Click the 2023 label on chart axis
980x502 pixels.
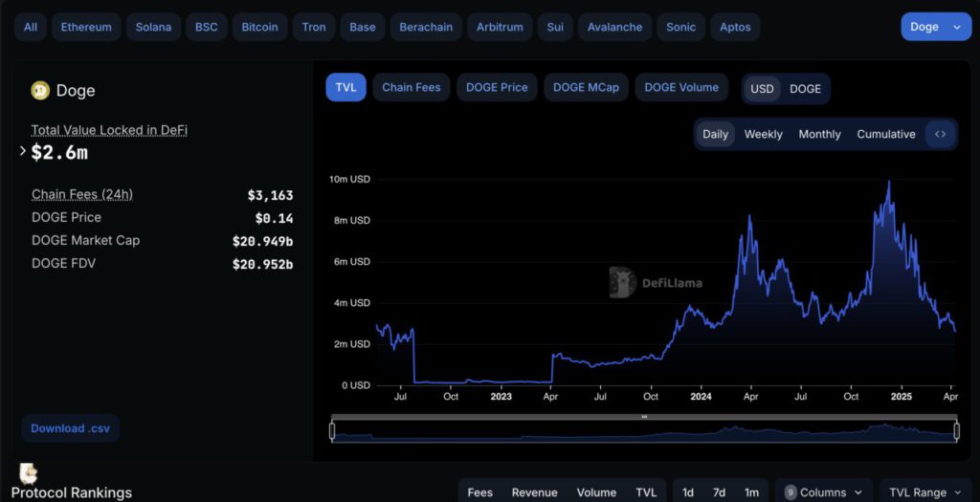501,397
